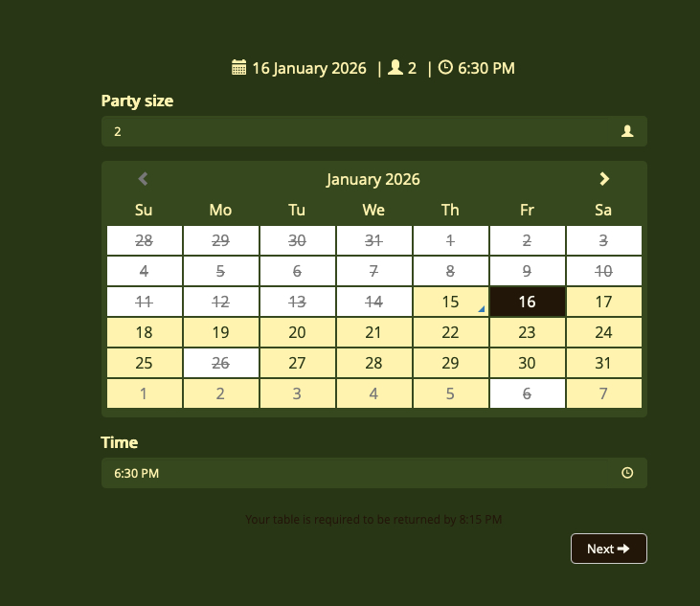The width and height of the screenshot is (700, 606).
Task: Click the January 2026 month title
Action: 373,179
